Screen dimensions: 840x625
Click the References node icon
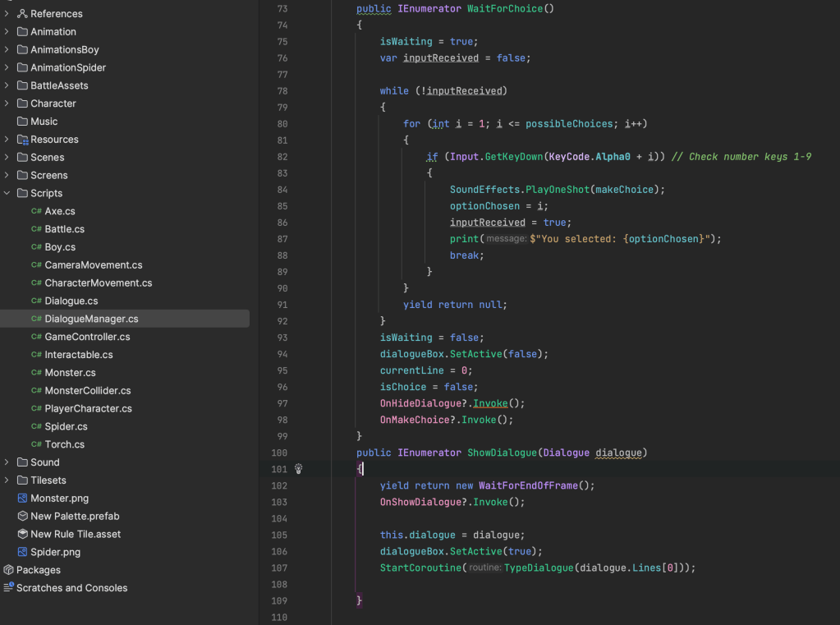tap(23, 14)
